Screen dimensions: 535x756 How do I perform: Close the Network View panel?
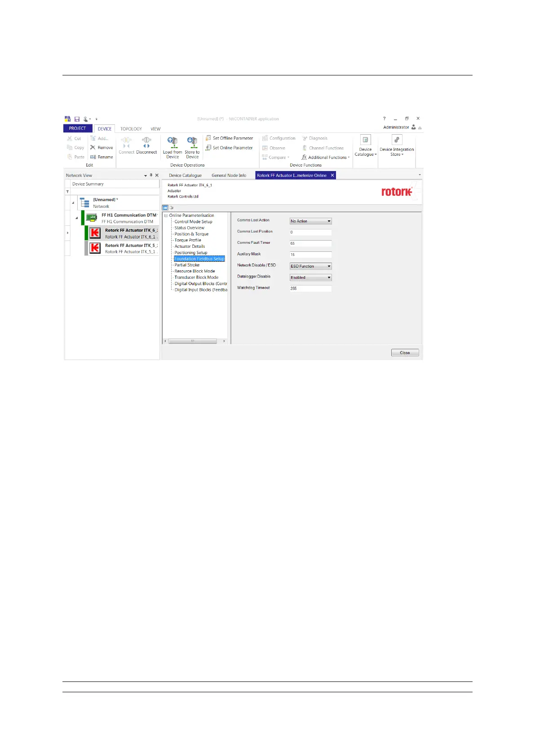coord(157,176)
